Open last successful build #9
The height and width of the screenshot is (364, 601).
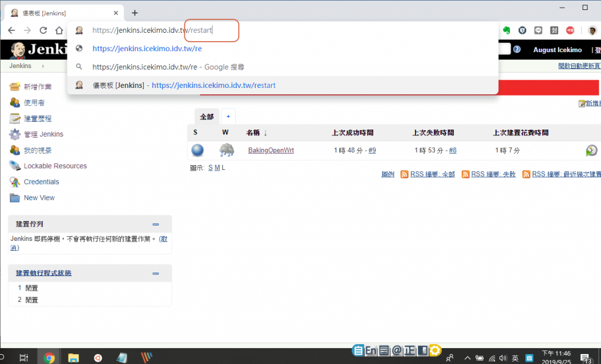[372, 151]
